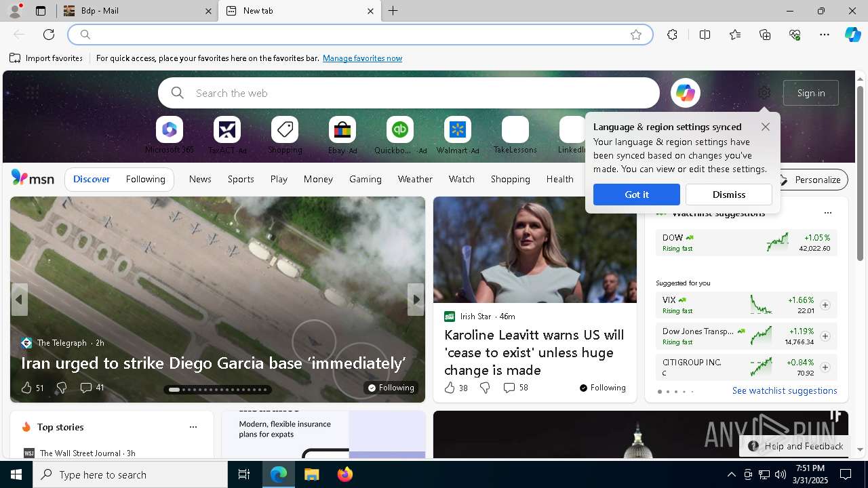The width and height of the screenshot is (868, 488).
Task: Open Quickbooks ad shortcut
Action: (x=400, y=136)
